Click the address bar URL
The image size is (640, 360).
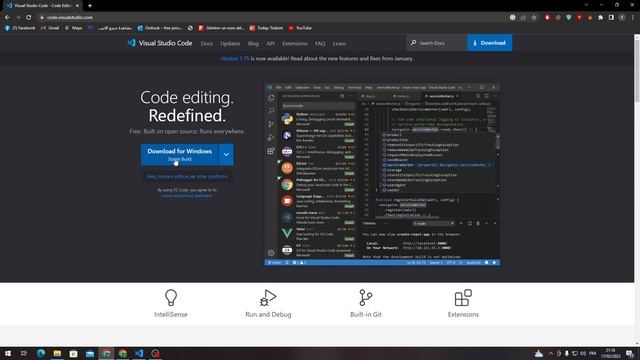click(x=69, y=18)
